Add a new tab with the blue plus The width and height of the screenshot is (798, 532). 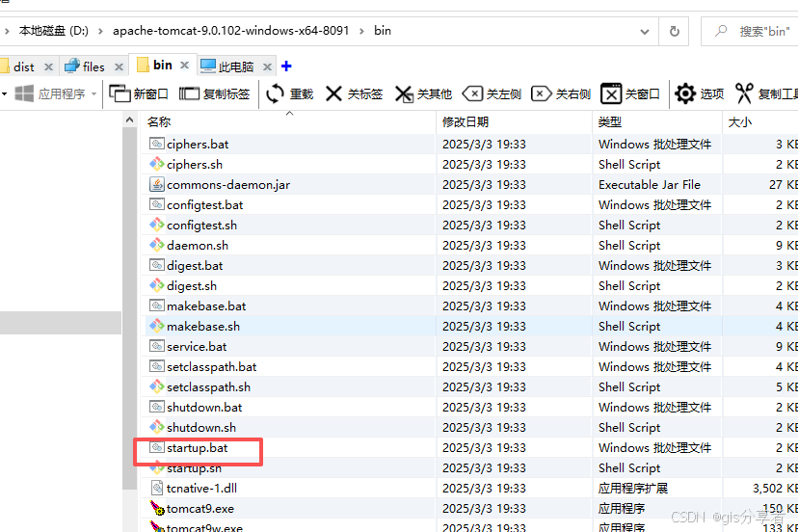tap(286, 66)
